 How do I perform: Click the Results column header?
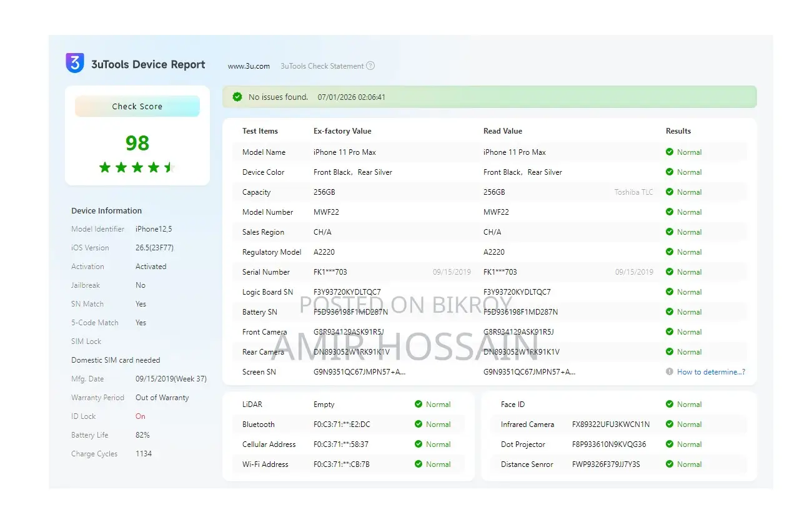pos(678,131)
